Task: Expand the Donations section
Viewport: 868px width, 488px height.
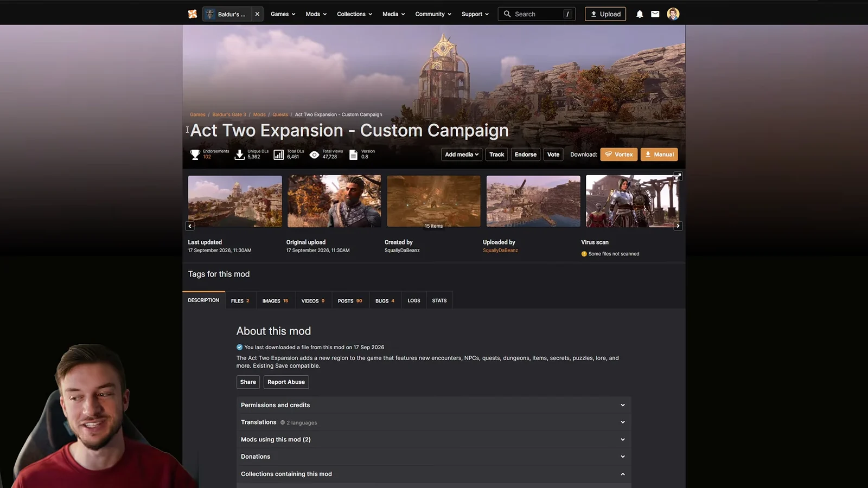Action: pyautogui.click(x=433, y=457)
